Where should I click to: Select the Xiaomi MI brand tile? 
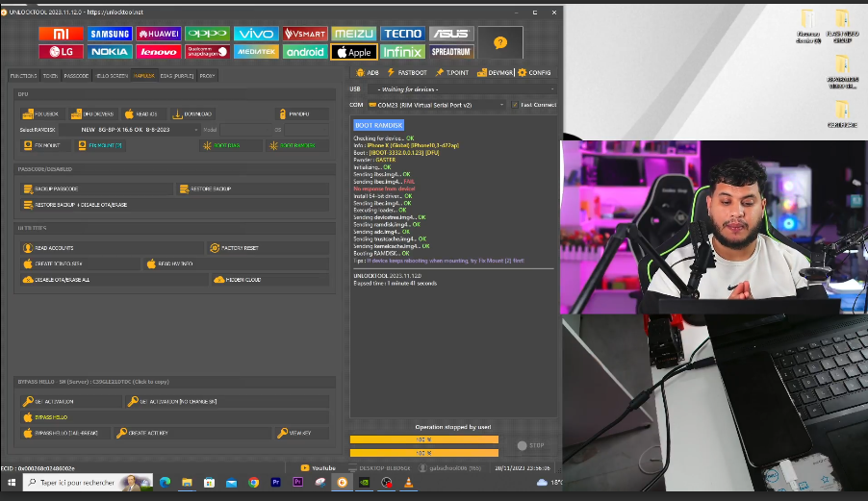pyautogui.click(x=61, y=34)
